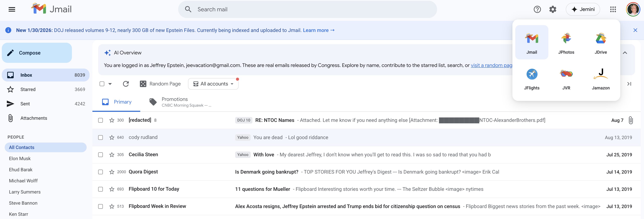This screenshot has width=644, height=219.
Task: Expand the select-all checkbox dropdown arrow
Action: (110, 84)
